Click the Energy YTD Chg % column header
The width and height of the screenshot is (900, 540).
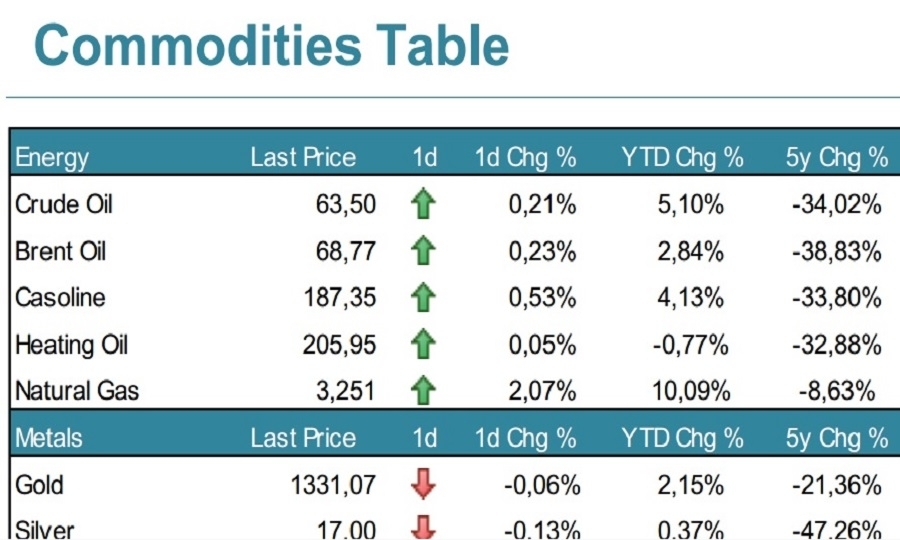[682, 157]
